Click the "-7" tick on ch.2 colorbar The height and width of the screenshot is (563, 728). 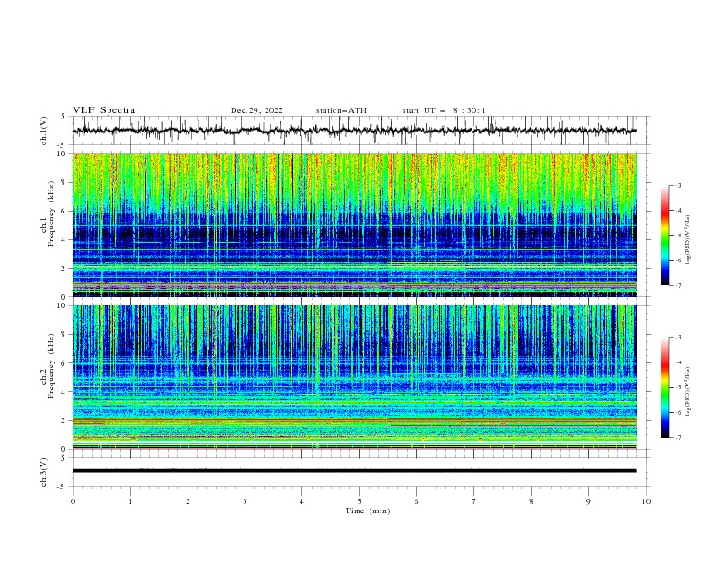click(x=678, y=437)
